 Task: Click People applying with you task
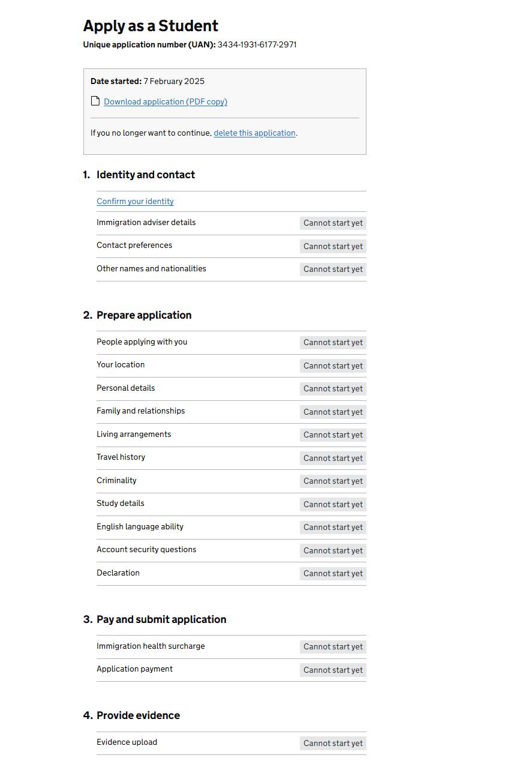(x=142, y=342)
